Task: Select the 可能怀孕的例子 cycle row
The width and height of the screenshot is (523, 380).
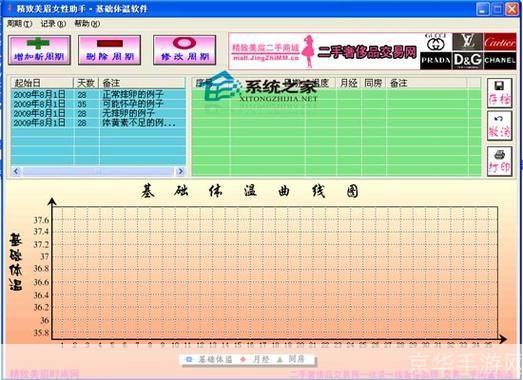Action: (x=98, y=104)
